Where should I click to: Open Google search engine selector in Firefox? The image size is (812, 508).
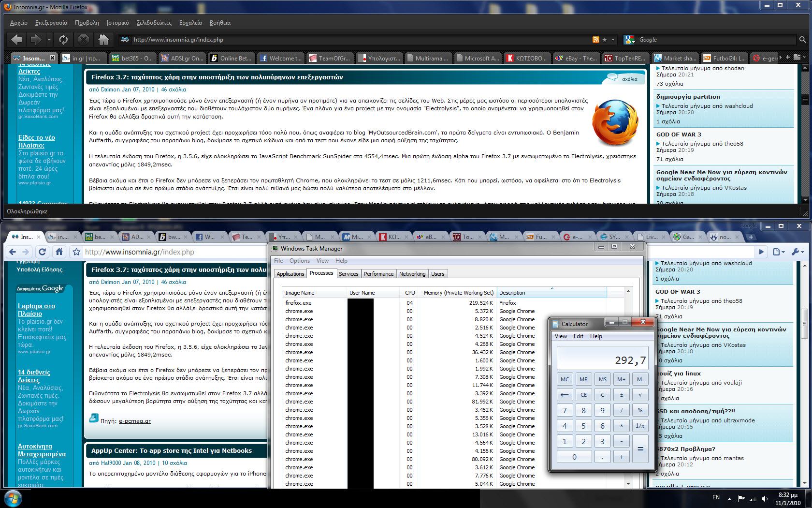[x=629, y=40]
